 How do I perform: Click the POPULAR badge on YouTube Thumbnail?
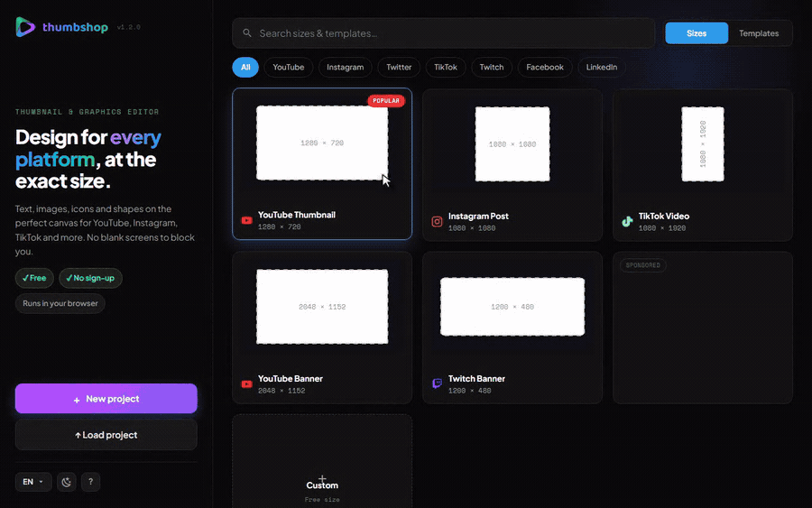click(386, 100)
